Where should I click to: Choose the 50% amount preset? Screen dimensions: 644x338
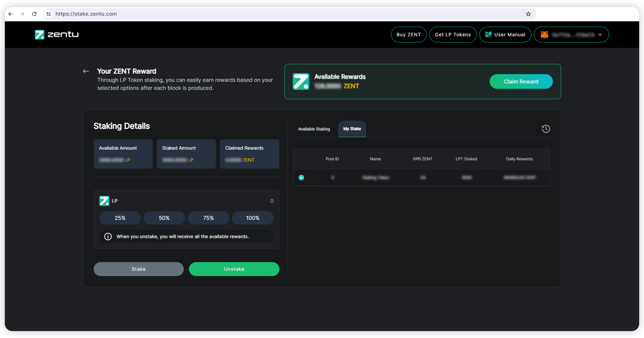[164, 218]
